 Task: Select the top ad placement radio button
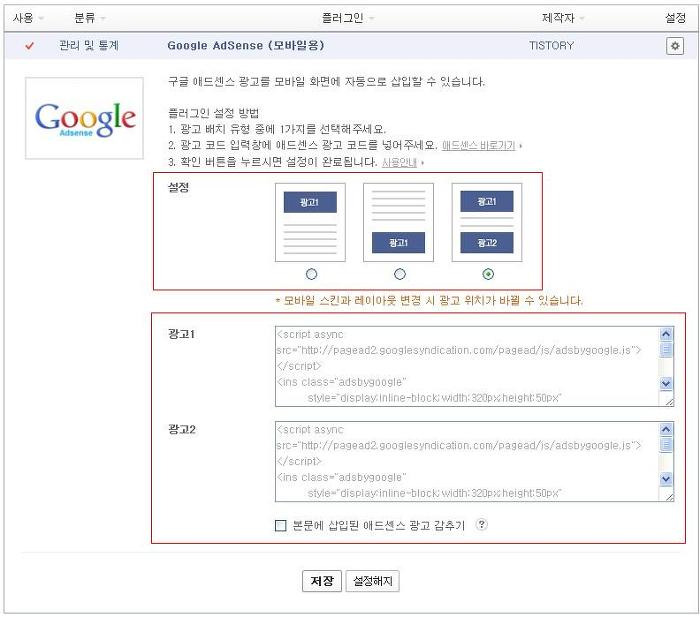click(x=311, y=274)
